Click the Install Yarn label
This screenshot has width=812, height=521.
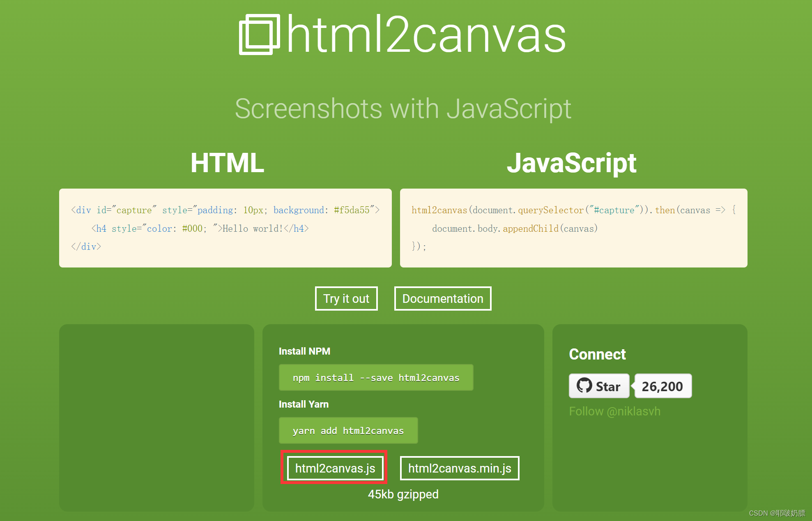[x=304, y=404]
